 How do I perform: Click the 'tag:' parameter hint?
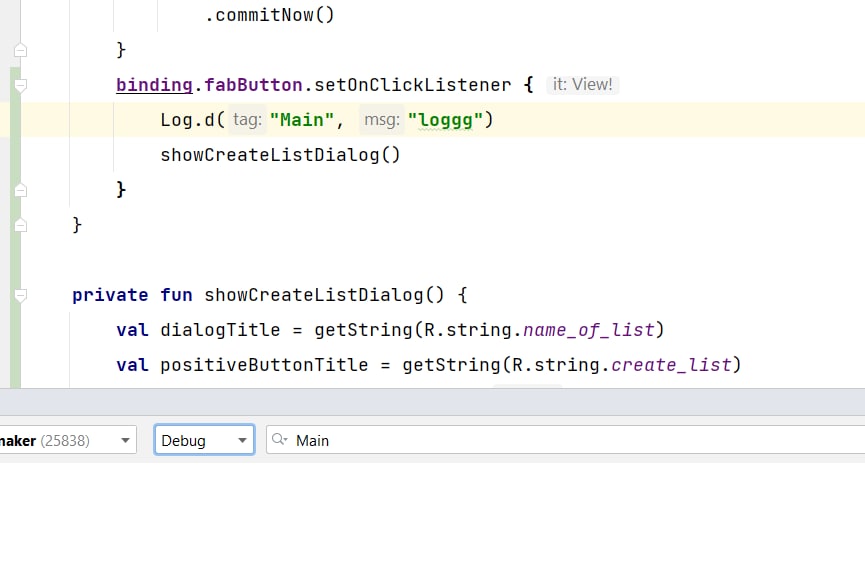[247, 120]
